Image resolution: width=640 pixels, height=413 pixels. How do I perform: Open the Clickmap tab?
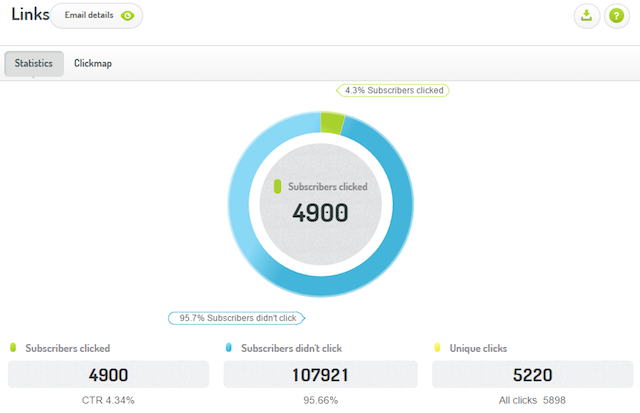click(93, 63)
